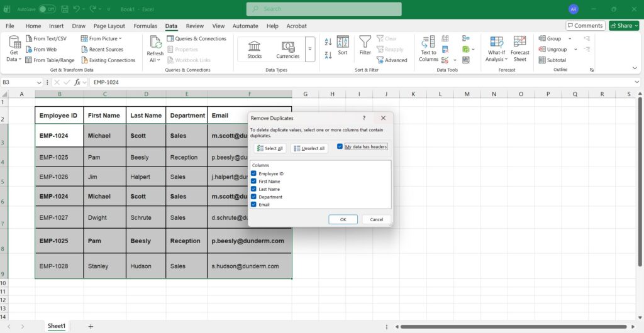Click the Filter funnel icon

365,41
